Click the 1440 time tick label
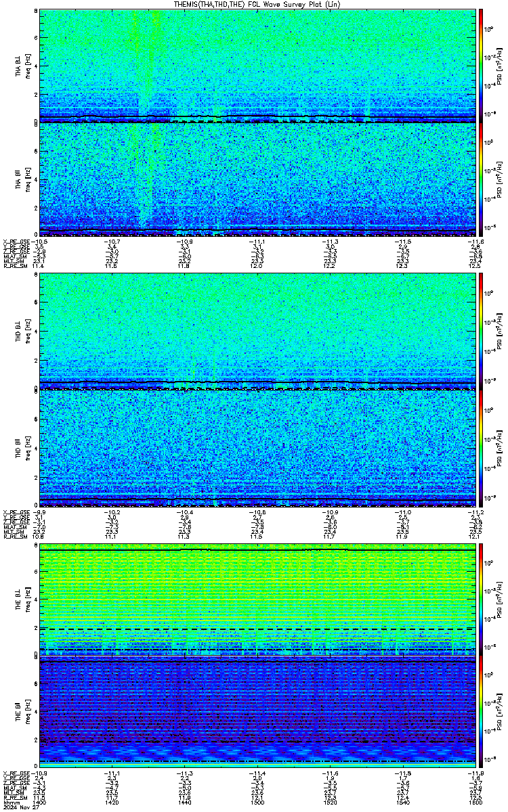The width and height of the screenshot is (508, 812). pos(185,803)
